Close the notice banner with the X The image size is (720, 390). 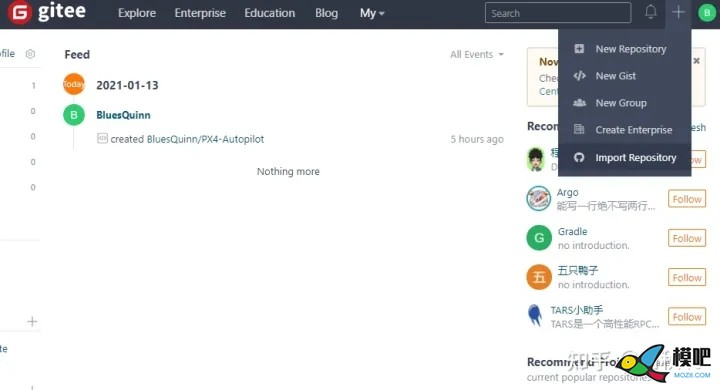pos(697,61)
